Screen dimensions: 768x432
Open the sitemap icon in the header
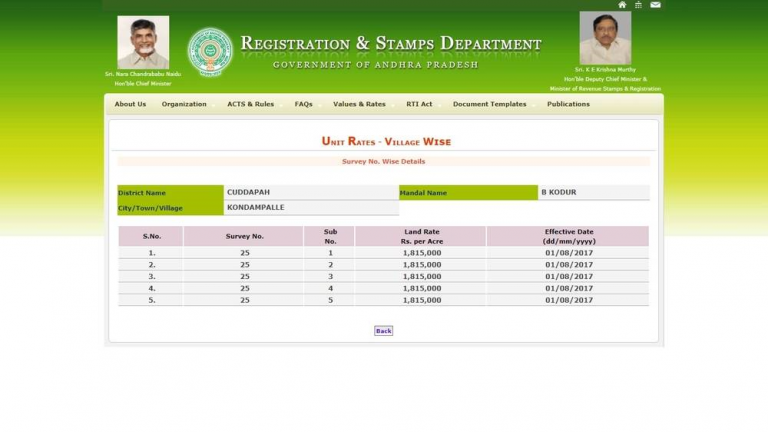point(638,5)
